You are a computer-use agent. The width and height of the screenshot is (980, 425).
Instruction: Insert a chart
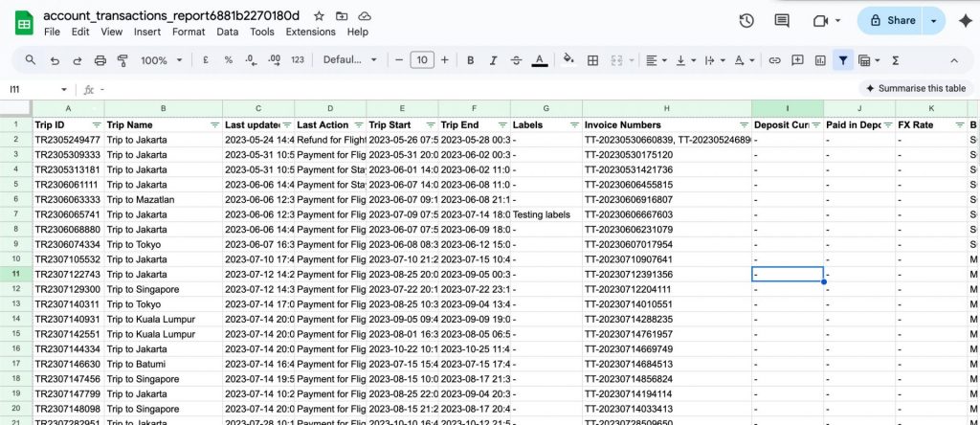[x=820, y=60]
